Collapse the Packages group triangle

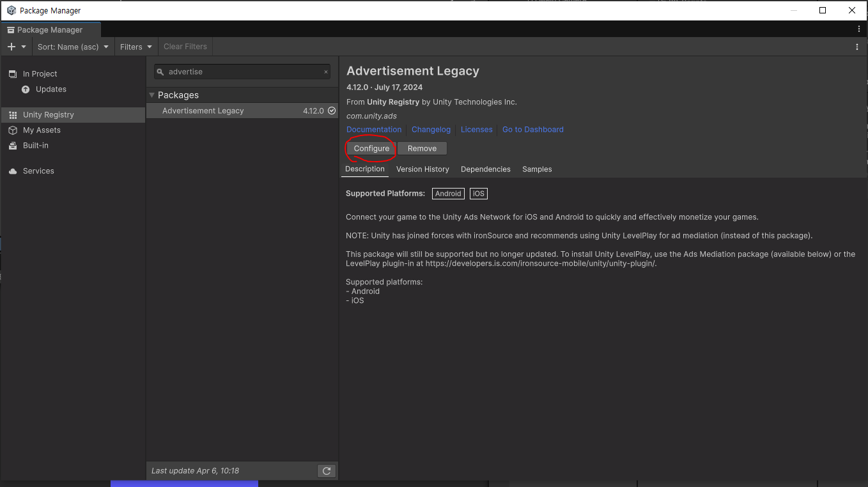[x=152, y=95]
